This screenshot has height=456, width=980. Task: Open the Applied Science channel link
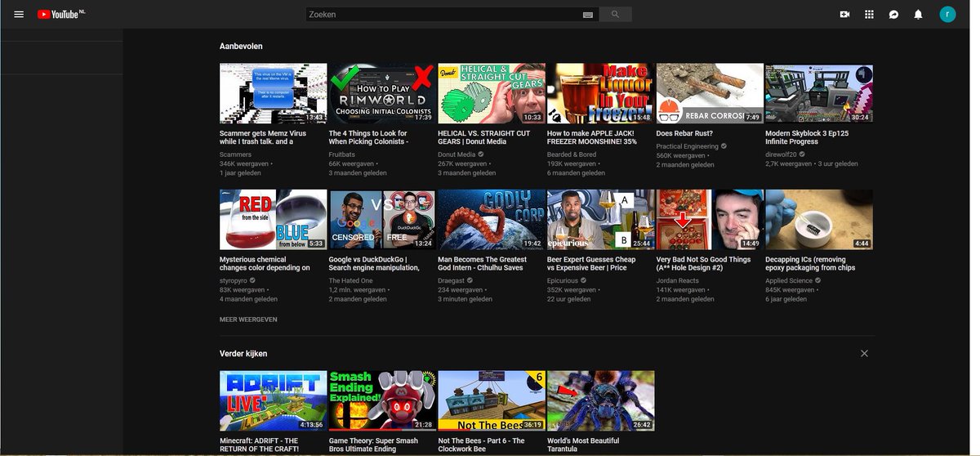point(789,280)
